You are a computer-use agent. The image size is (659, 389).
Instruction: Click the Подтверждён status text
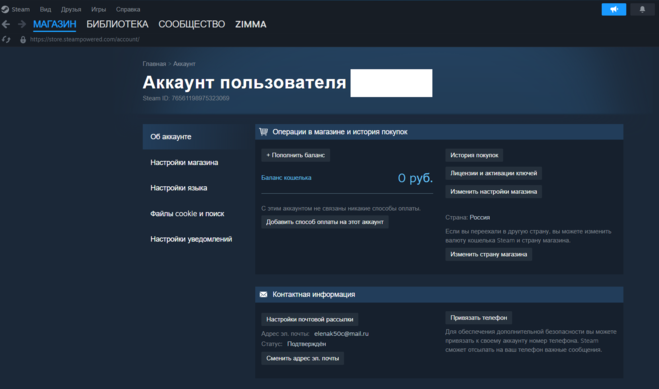[x=306, y=344]
